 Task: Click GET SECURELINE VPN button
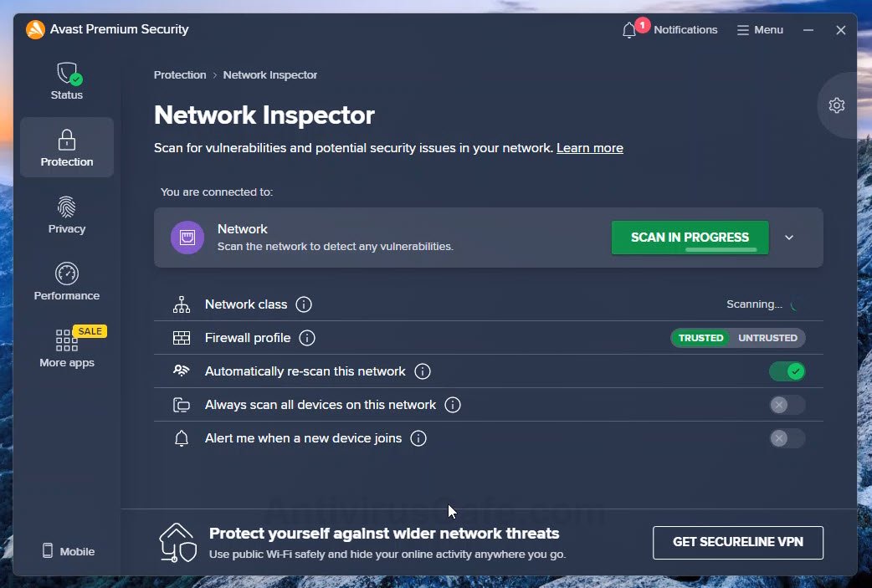coord(737,543)
